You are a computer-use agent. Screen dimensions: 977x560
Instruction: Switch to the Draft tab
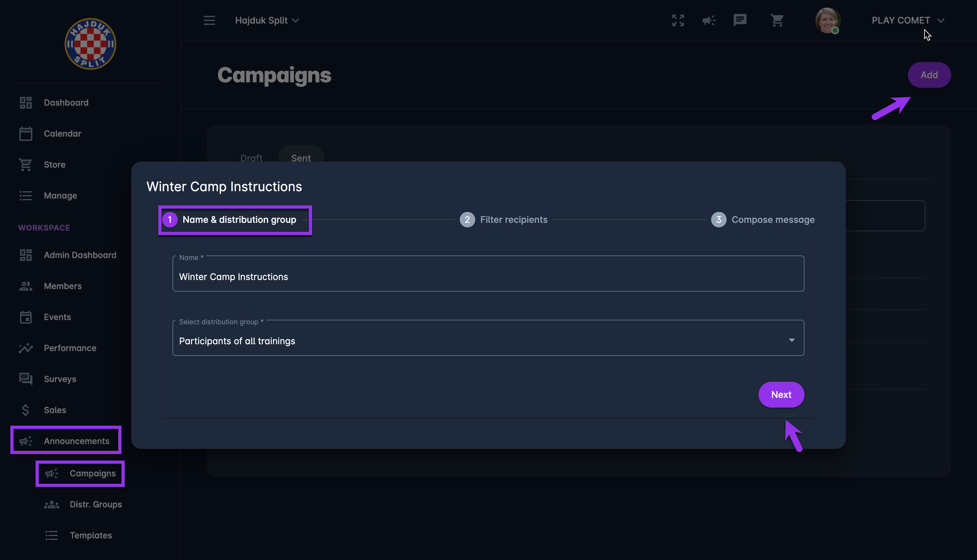251,158
